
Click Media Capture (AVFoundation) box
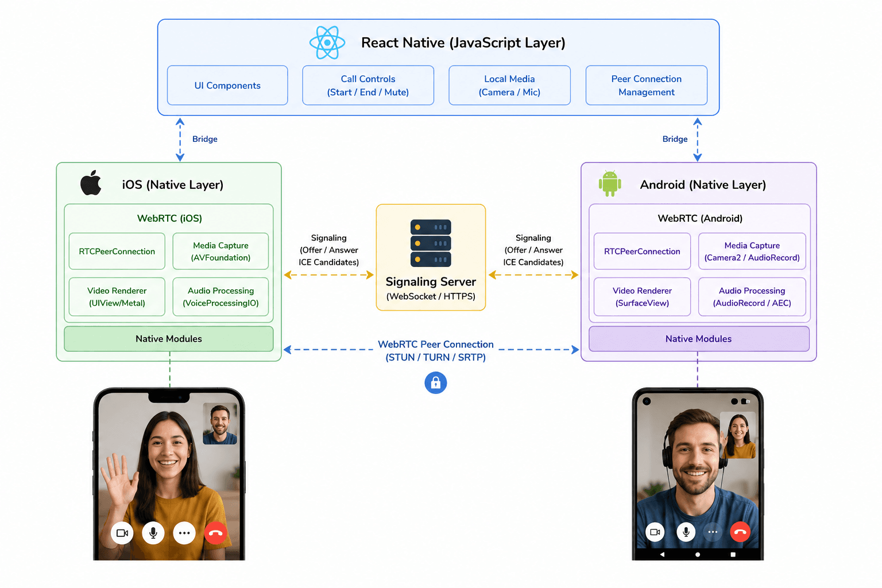click(x=220, y=251)
